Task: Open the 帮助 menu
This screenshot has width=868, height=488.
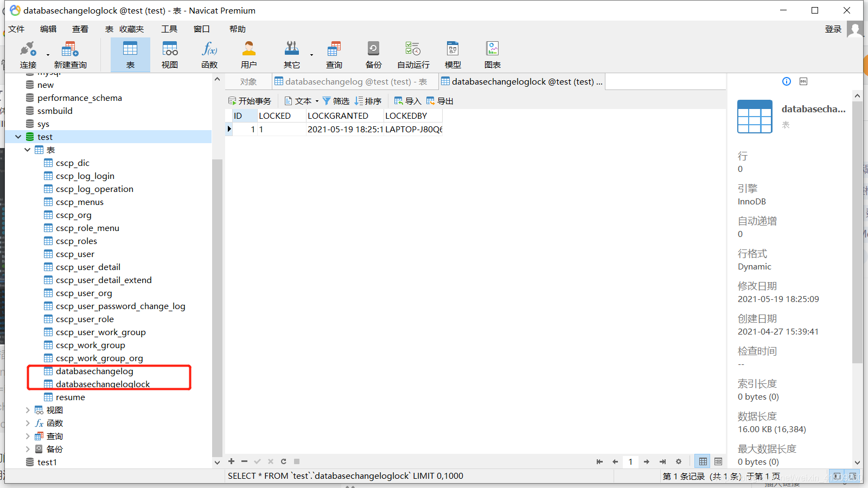Action: pos(238,29)
